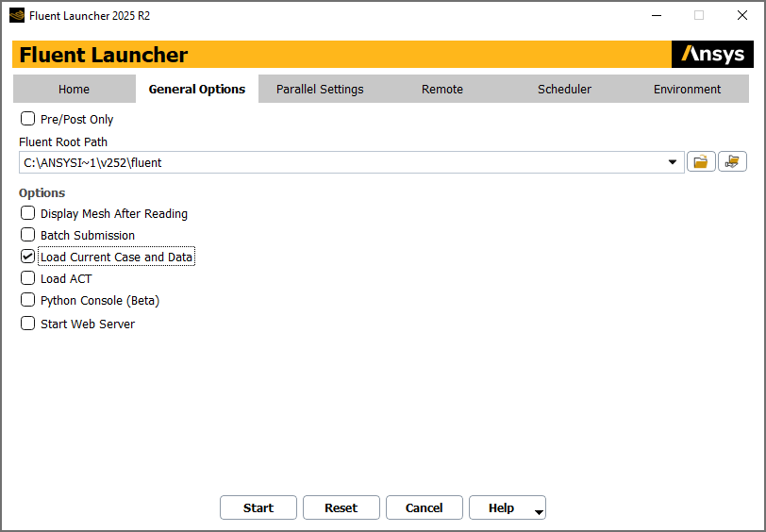Screen dimensions: 766x532
Task: Click the Fluent Root Path label
Action: pyautogui.click(x=63, y=142)
